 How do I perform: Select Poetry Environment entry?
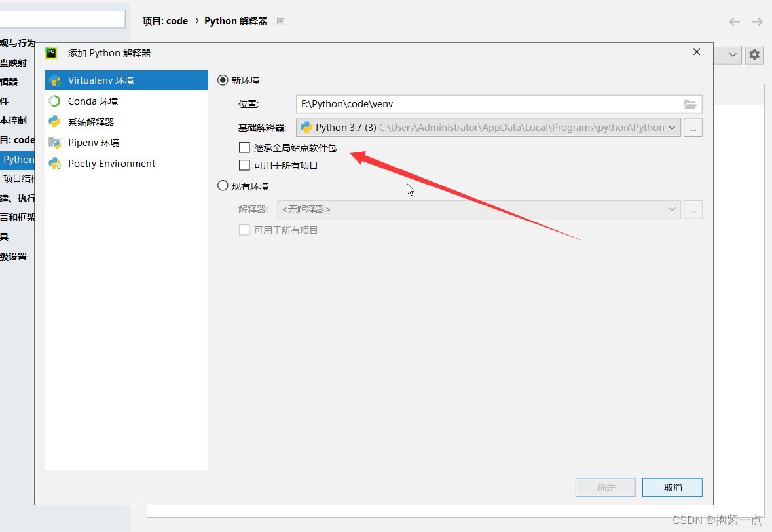pos(126,164)
